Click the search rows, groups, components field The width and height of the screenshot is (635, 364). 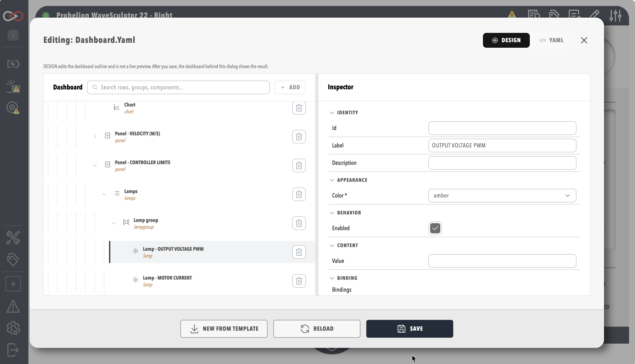(x=178, y=87)
